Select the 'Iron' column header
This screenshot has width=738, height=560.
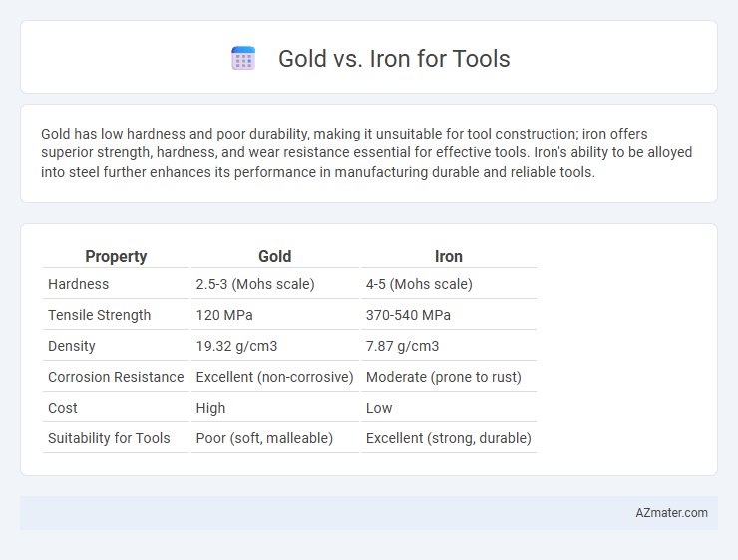[x=449, y=257]
